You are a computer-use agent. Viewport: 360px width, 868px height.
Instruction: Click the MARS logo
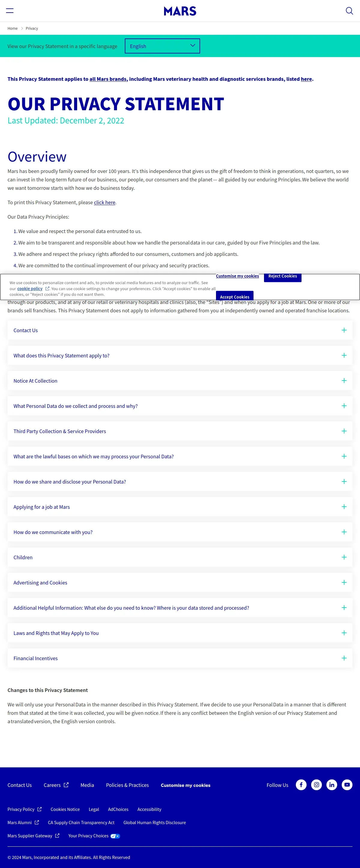[180, 11]
